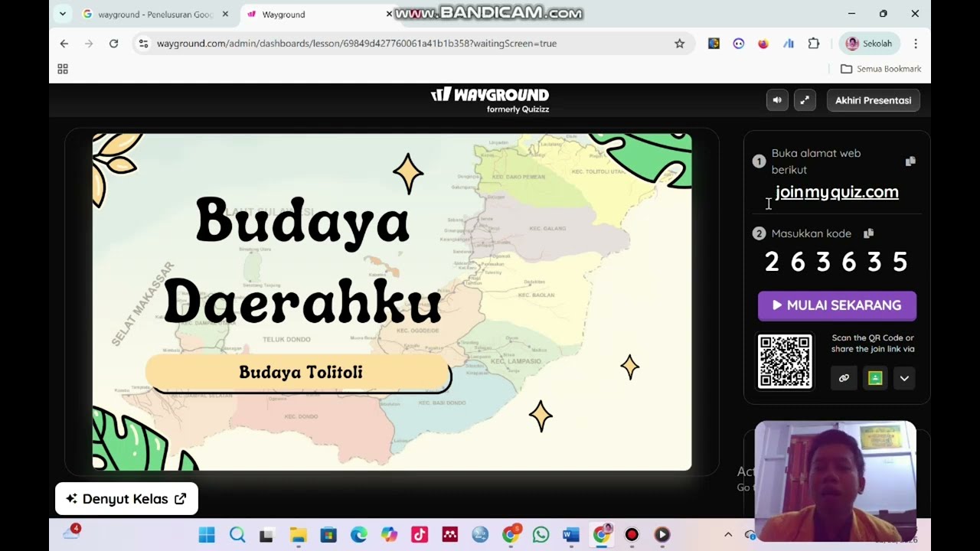The width and height of the screenshot is (980, 551).
Task: Copy the join web address icon
Action: (x=910, y=161)
